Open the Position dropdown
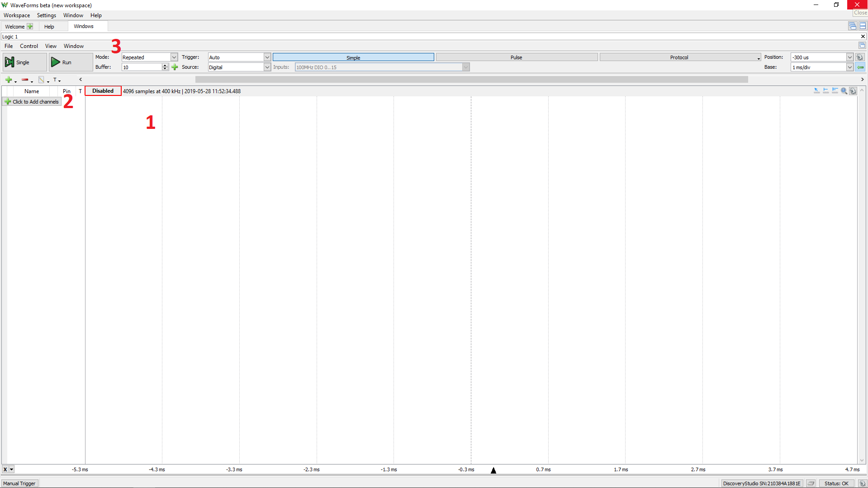Image resolution: width=868 pixels, height=488 pixels. [x=850, y=57]
